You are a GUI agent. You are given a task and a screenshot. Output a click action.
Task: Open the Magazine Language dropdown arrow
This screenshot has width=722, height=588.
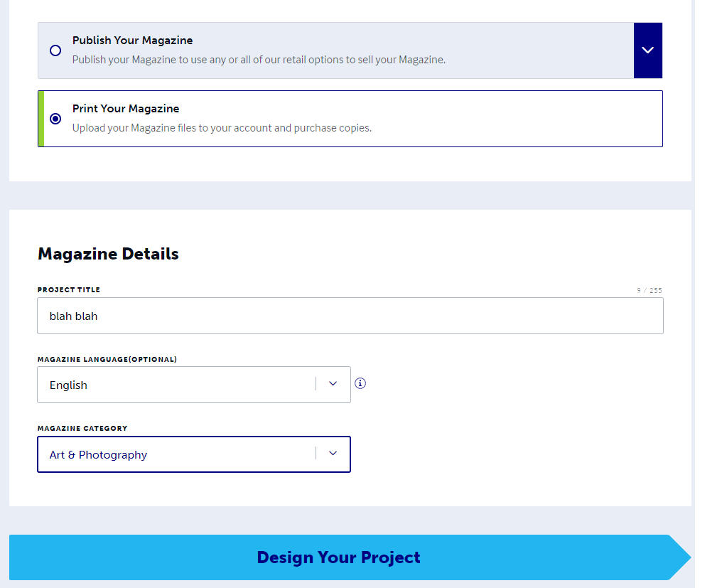333,384
